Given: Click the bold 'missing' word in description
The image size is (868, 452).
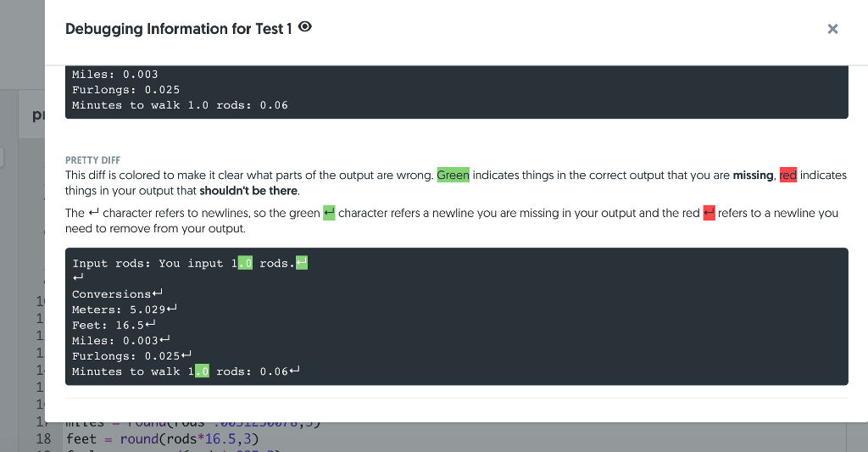Looking at the screenshot, I should pos(753,175).
